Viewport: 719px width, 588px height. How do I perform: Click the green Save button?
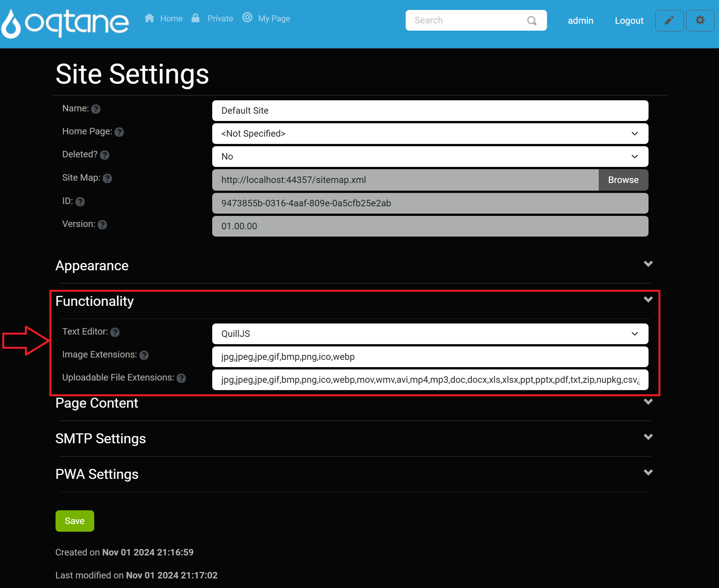pos(75,521)
